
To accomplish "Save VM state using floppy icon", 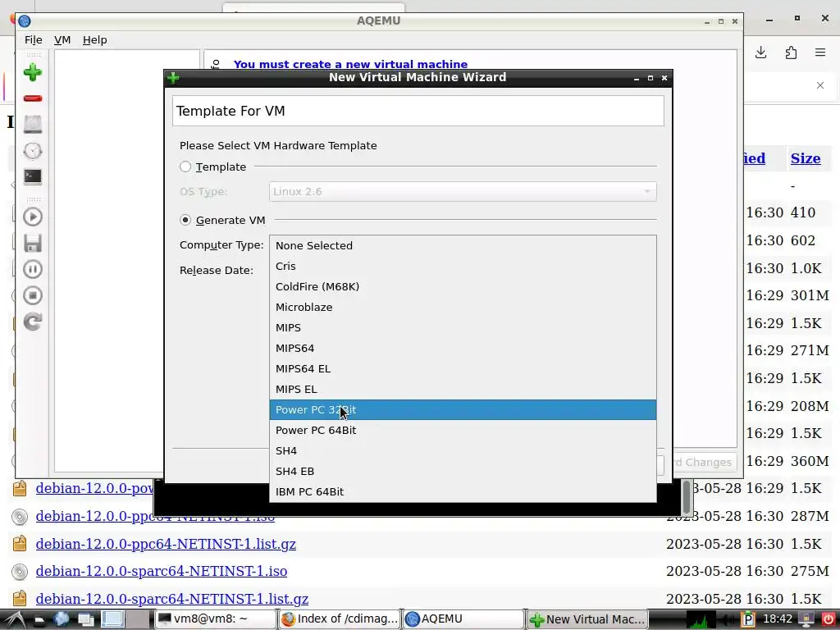I will click(33, 243).
